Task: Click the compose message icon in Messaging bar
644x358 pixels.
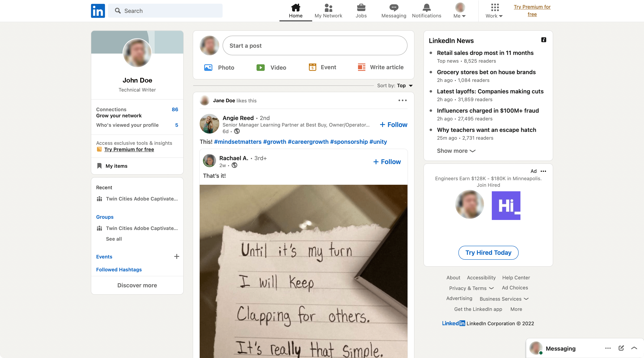Action: 621,348
